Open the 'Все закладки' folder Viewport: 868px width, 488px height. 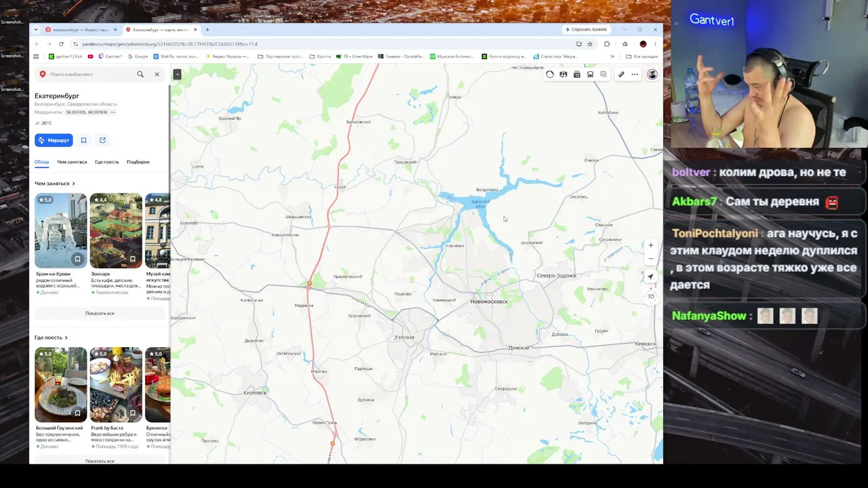coord(642,56)
